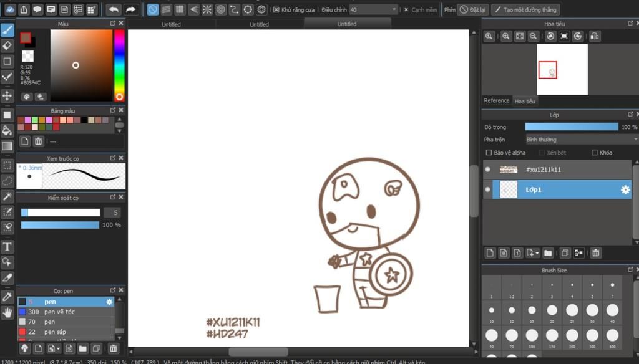Enable concentric circle snap guide
639x364 pixels.
(x=220, y=9)
